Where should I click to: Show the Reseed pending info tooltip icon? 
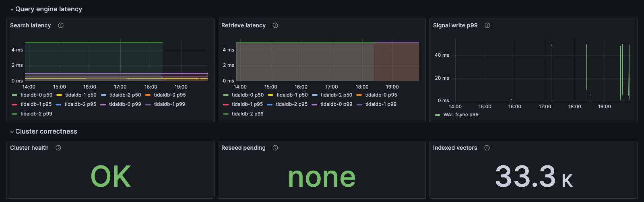(275, 148)
